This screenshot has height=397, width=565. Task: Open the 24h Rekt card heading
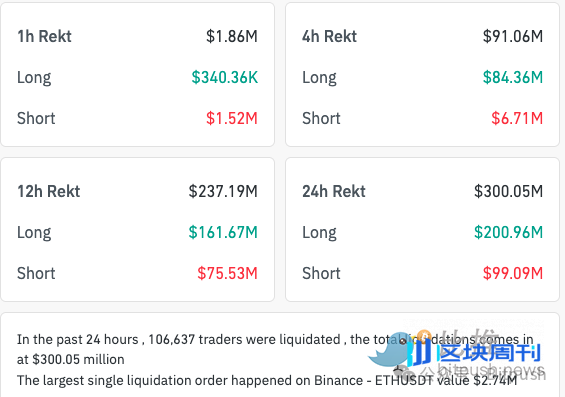pos(334,191)
